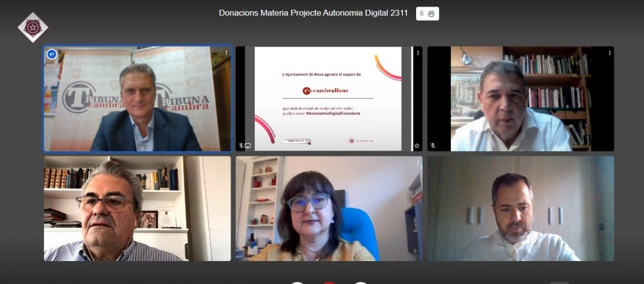Viewport: 644px width, 284px height.
Task: Click the muted microphone icon on the shared slide tile
Action: point(242,145)
